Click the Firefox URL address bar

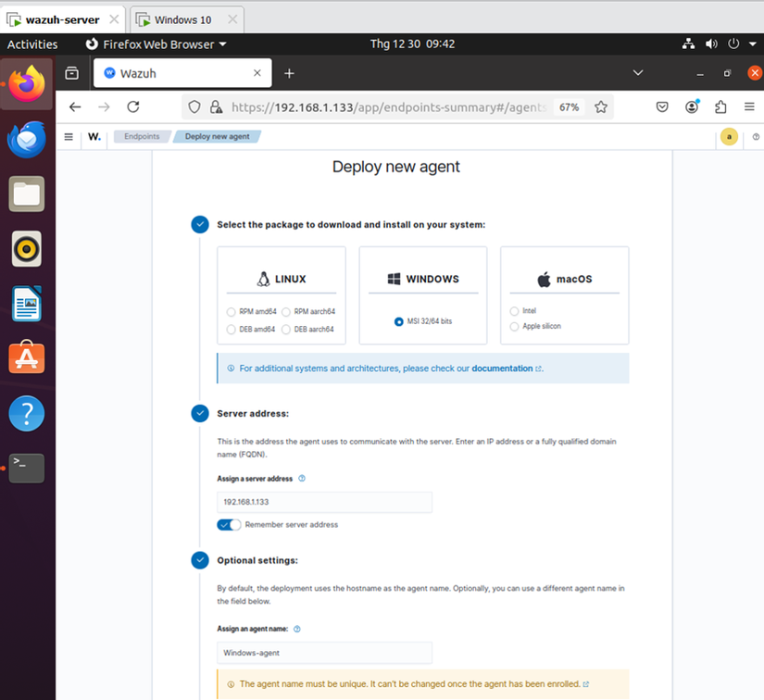(x=388, y=107)
